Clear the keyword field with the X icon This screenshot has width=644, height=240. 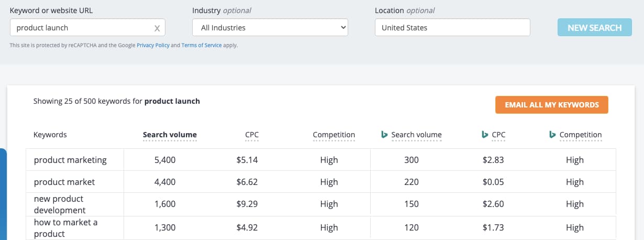click(x=157, y=28)
